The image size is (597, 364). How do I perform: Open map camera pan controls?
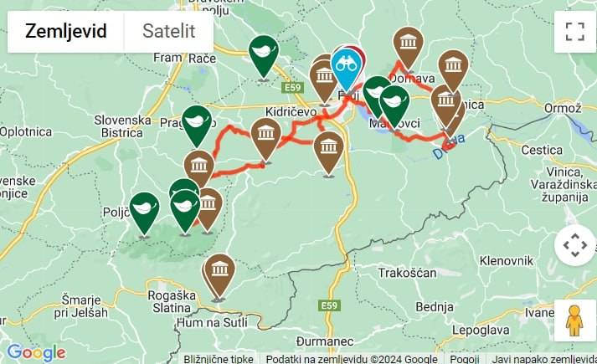point(574,245)
